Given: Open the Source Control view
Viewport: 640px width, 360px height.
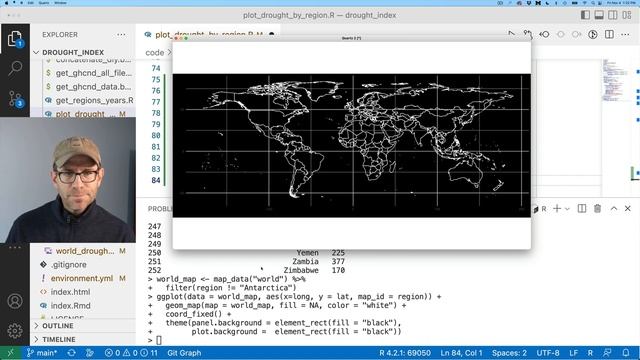Looking at the screenshot, I should pyautogui.click(x=15, y=99).
